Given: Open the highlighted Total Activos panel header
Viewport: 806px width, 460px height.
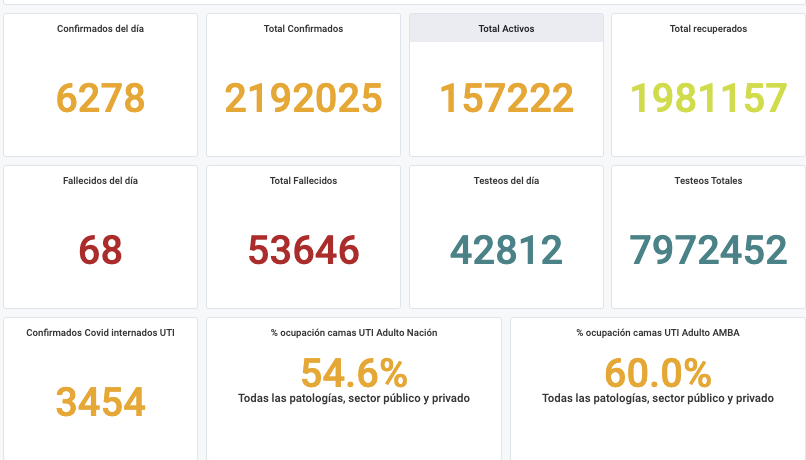Looking at the screenshot, I should (506, 29).
